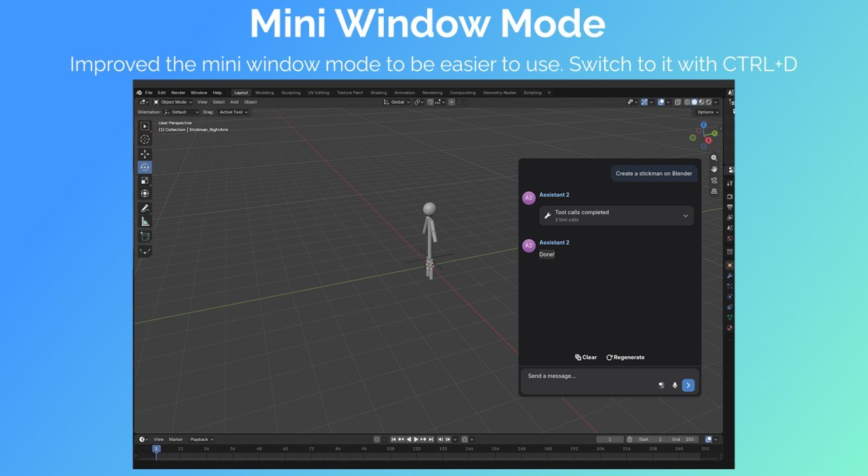Click the End frame 250 field
868x476 pixels.
pyautogui.click(x=683, y=439)
